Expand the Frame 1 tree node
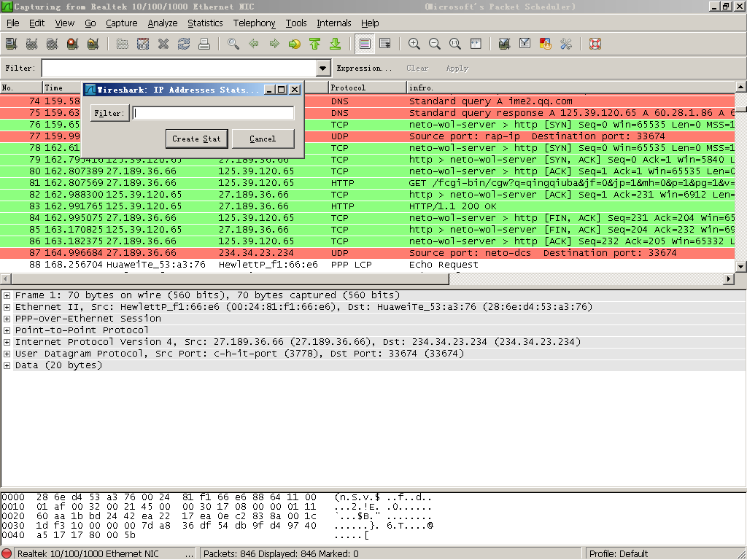 pyautogui.click(x=7, y=295)
